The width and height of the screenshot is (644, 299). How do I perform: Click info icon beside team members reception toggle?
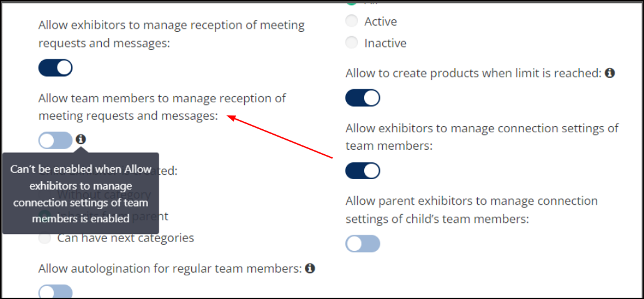(x=81, y=139)
